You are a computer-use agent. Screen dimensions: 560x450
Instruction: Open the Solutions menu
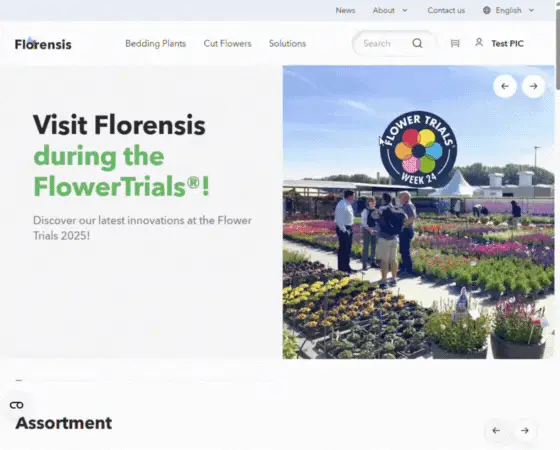(287, 44)
